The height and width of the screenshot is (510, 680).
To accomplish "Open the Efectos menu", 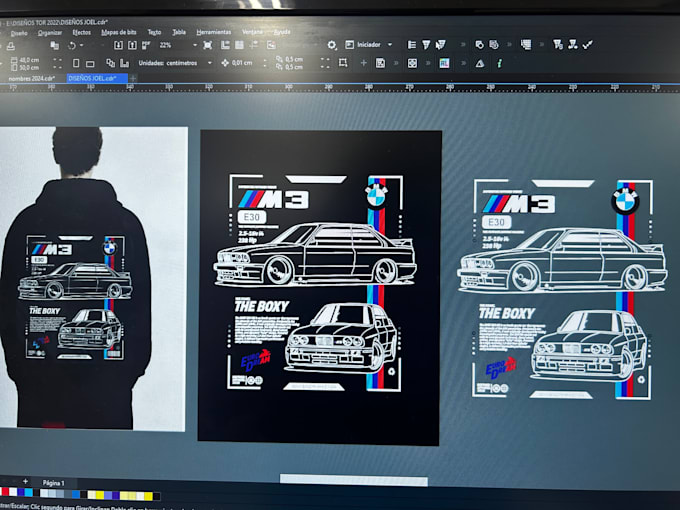I will [82, 32].
